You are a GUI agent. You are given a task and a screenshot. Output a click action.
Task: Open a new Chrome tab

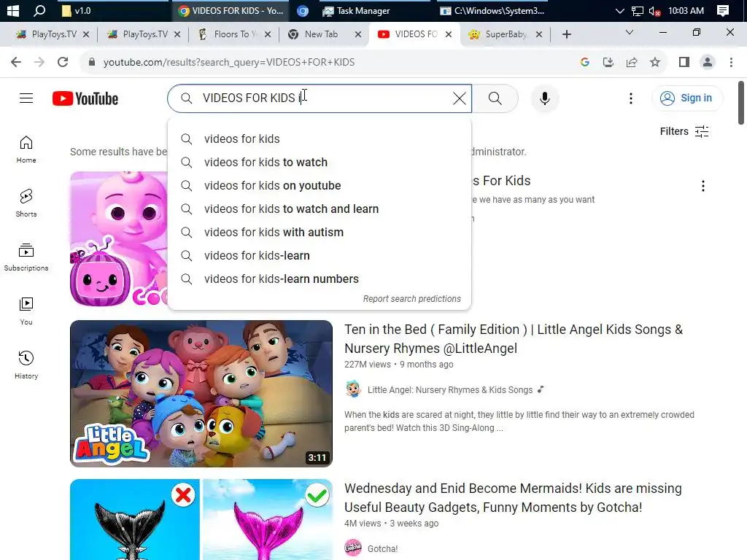[566, 34]
